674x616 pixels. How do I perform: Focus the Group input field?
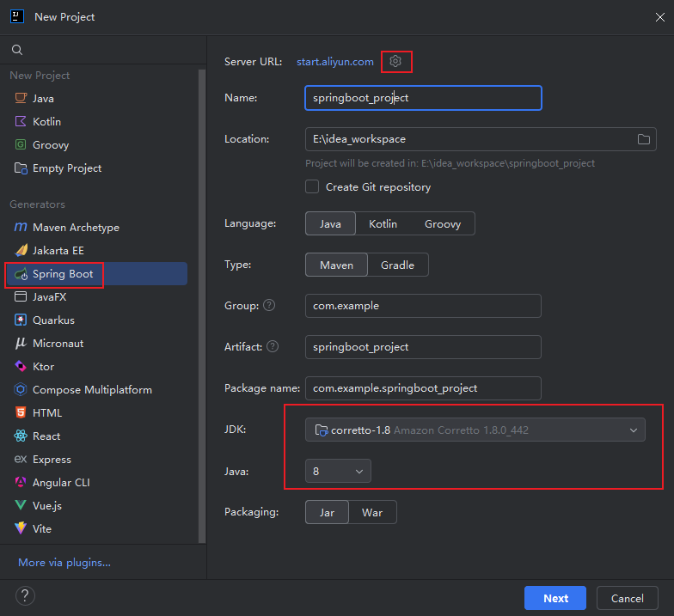[423, 306]
